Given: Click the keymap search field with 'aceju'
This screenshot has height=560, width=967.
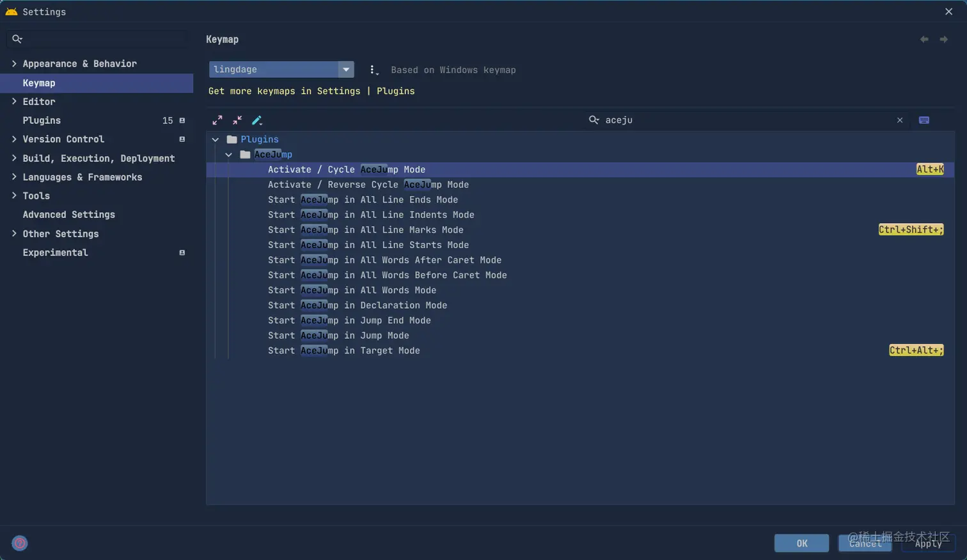Looking at the screenshot, I should (746, 120).
